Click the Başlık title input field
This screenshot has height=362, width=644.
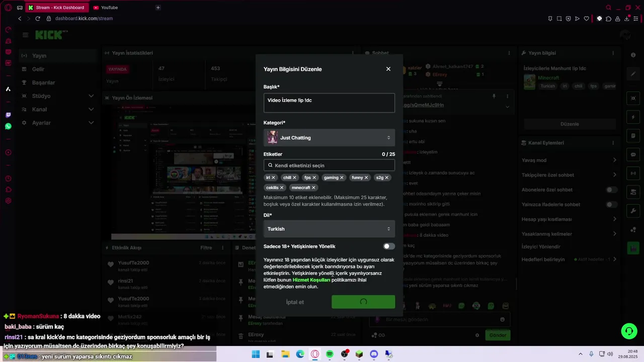329,103
